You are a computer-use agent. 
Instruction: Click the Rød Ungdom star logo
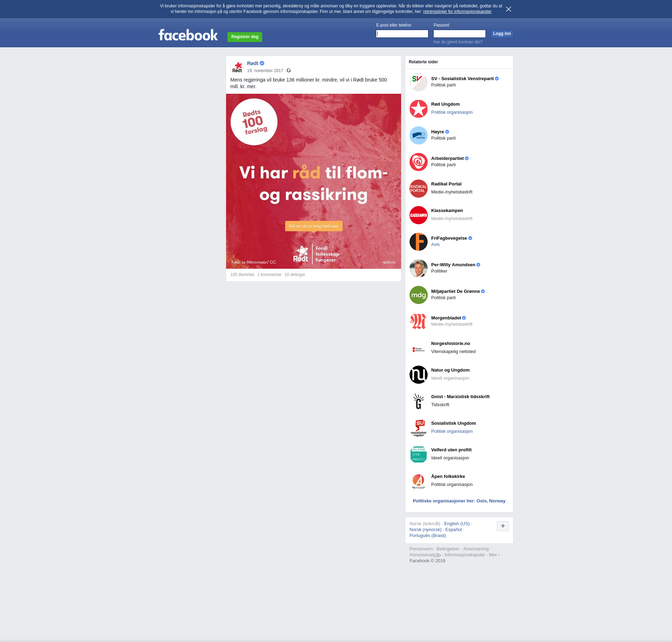pyautogui.click(x=418, y=109)
